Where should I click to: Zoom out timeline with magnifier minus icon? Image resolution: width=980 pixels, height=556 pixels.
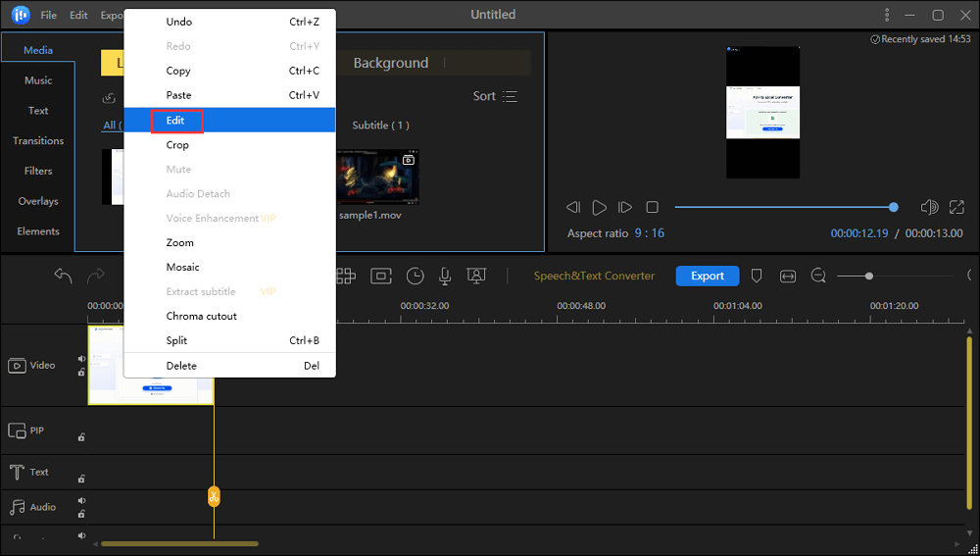click(818, 277)
